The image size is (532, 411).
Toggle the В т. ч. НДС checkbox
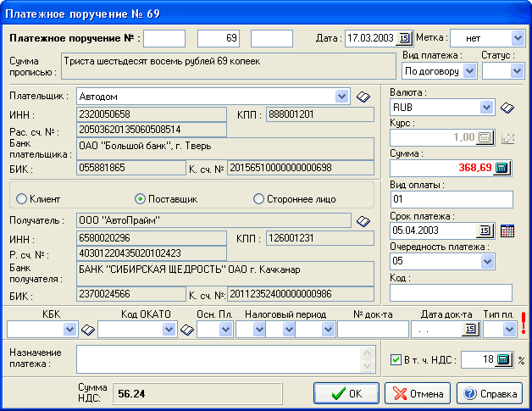click(396, 360)
